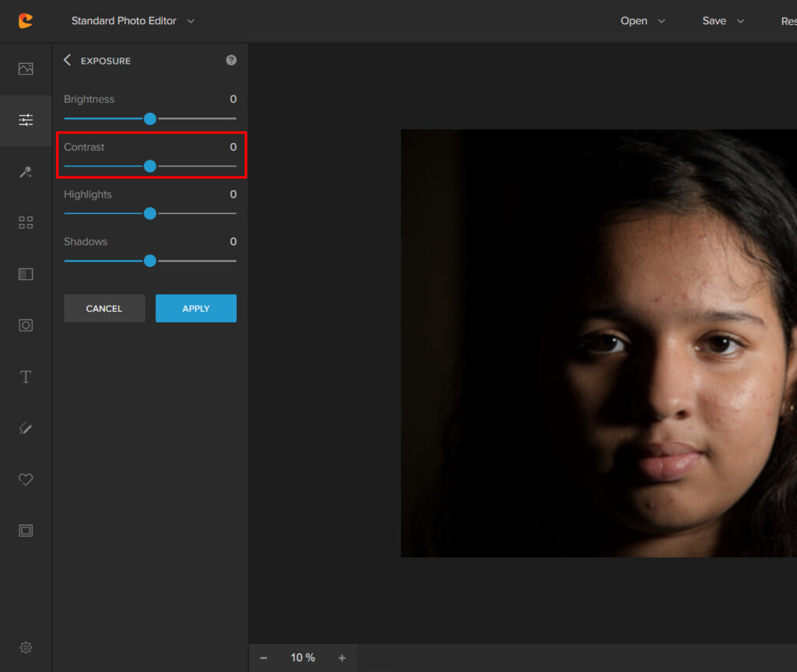Open the vignette circle tool icon
797x672 pixels.
click(26, 325)
